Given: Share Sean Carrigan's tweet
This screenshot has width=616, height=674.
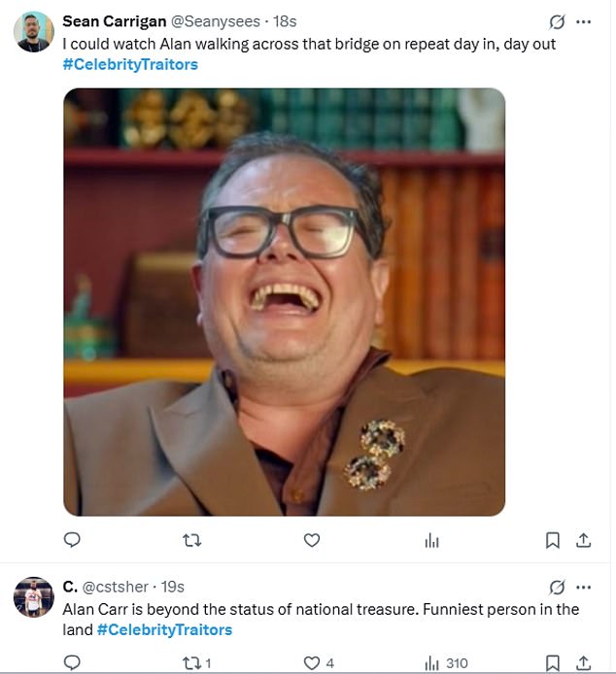Looking at the screenshot, I should click(583, 541).
